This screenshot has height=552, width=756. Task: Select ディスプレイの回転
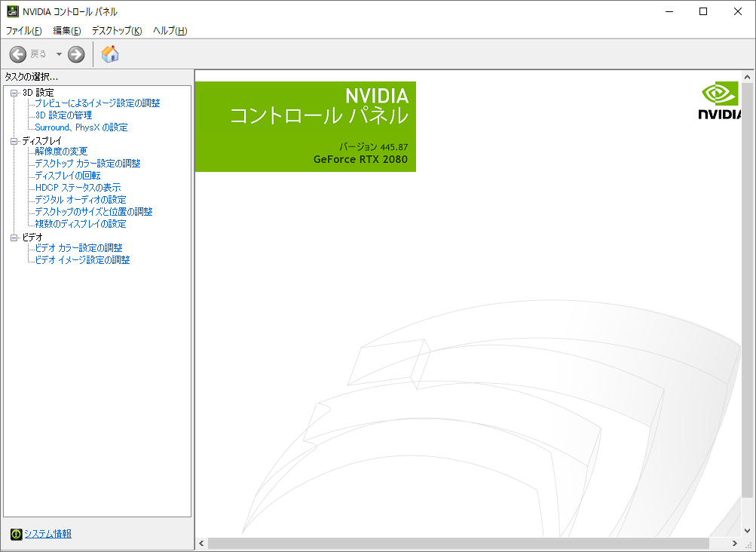[x=68, y=176]
